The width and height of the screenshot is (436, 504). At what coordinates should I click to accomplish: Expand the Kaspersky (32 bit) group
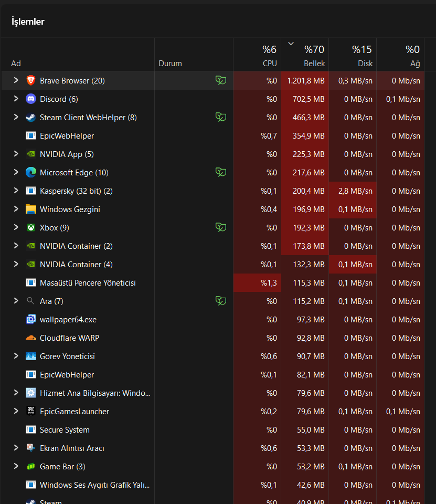[x=16, y=190]
